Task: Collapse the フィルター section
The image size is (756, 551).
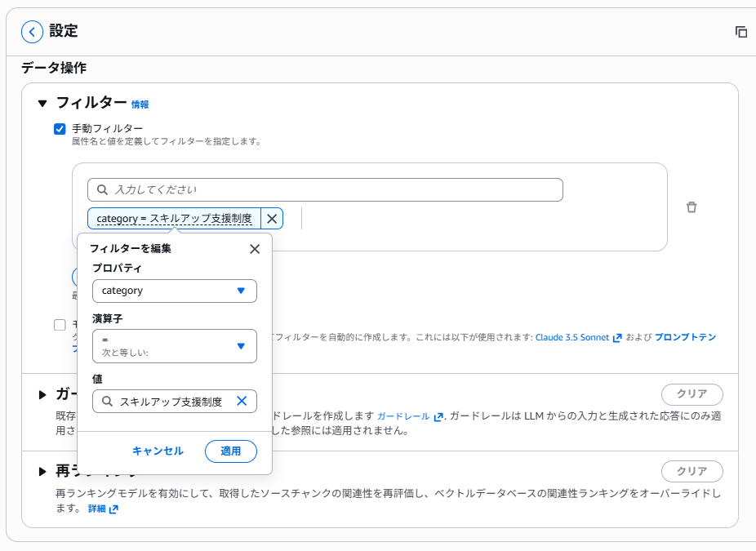Action: click(42, 104)
